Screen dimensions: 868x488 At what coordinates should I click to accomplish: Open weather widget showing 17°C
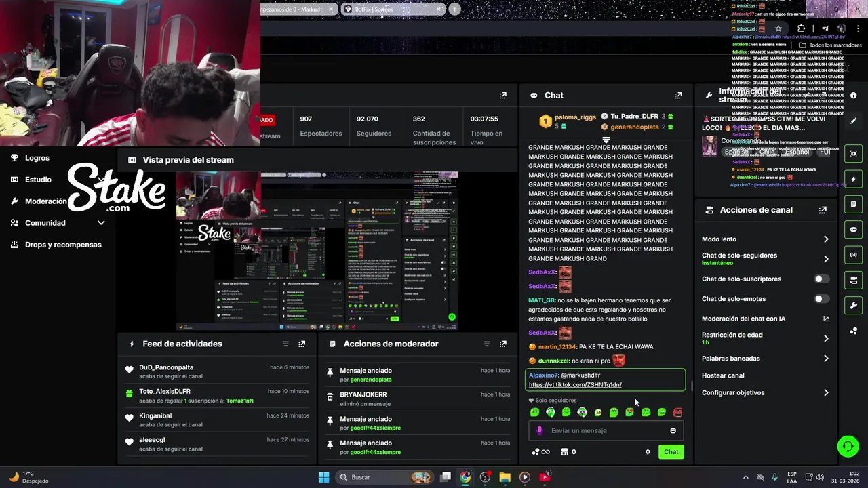28,477
